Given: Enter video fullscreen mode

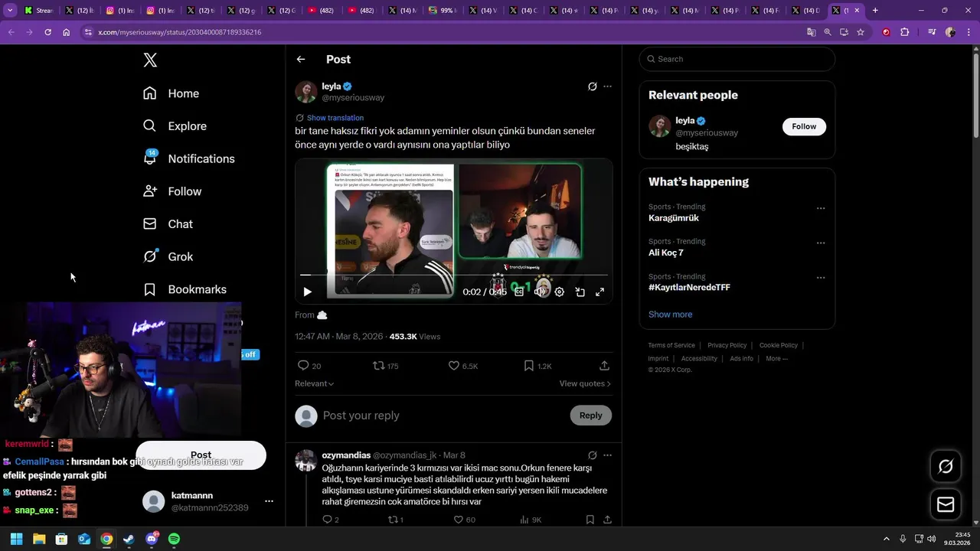Looking at the screenshot, I should tap(599, 292).
